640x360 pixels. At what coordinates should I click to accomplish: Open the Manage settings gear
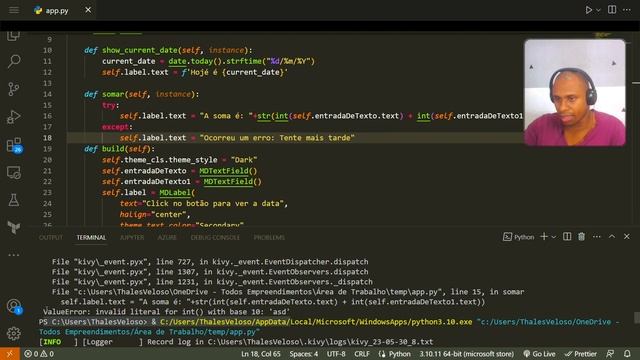click(14, 333)
